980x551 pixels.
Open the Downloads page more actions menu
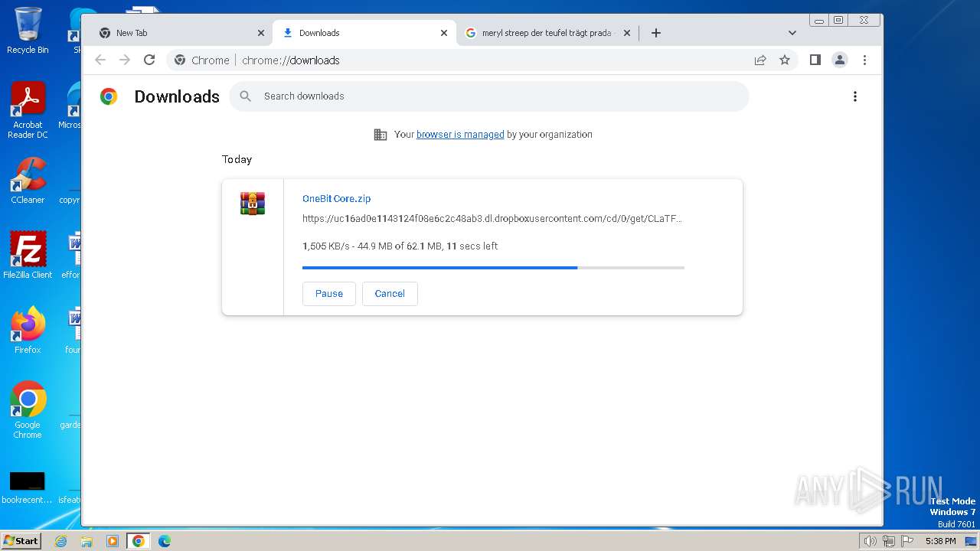click(855, 96)
